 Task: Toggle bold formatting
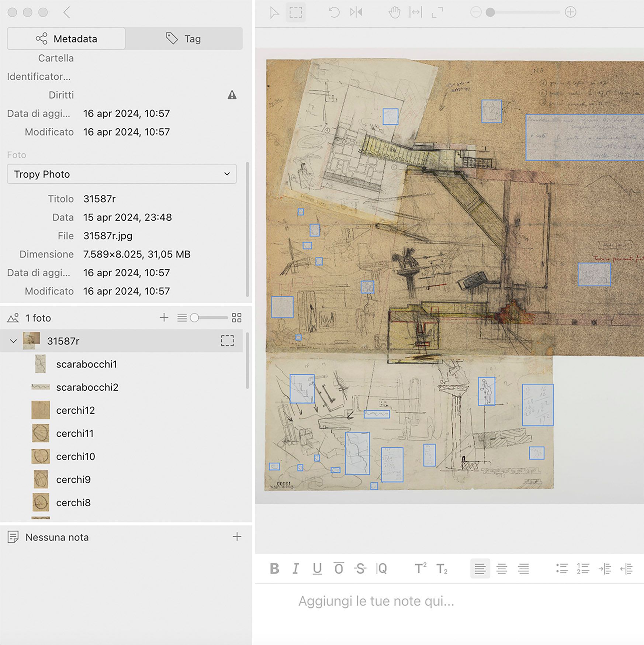click(274, 569)
